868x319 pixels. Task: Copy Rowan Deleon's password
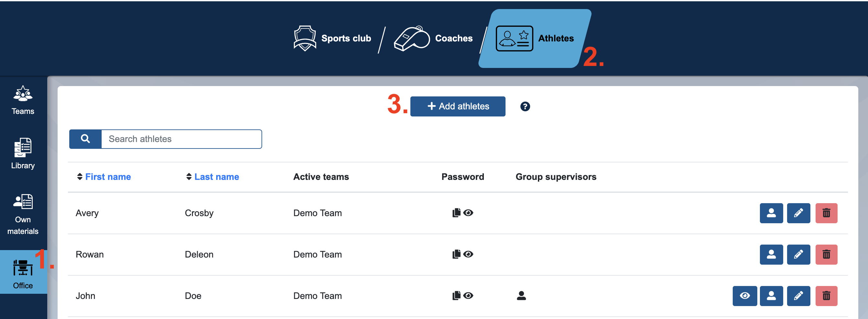point(456,254)
